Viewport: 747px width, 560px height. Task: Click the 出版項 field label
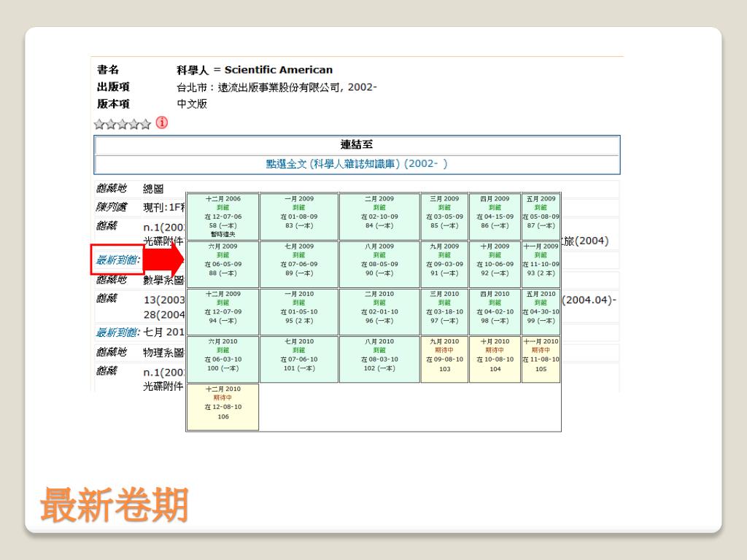tap(113, 87)
